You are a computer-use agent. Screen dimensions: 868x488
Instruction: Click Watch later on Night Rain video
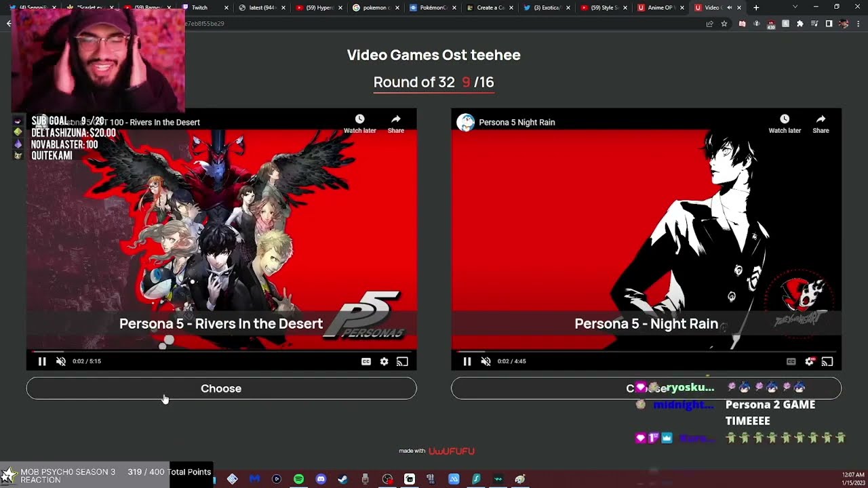pos(785,123)
